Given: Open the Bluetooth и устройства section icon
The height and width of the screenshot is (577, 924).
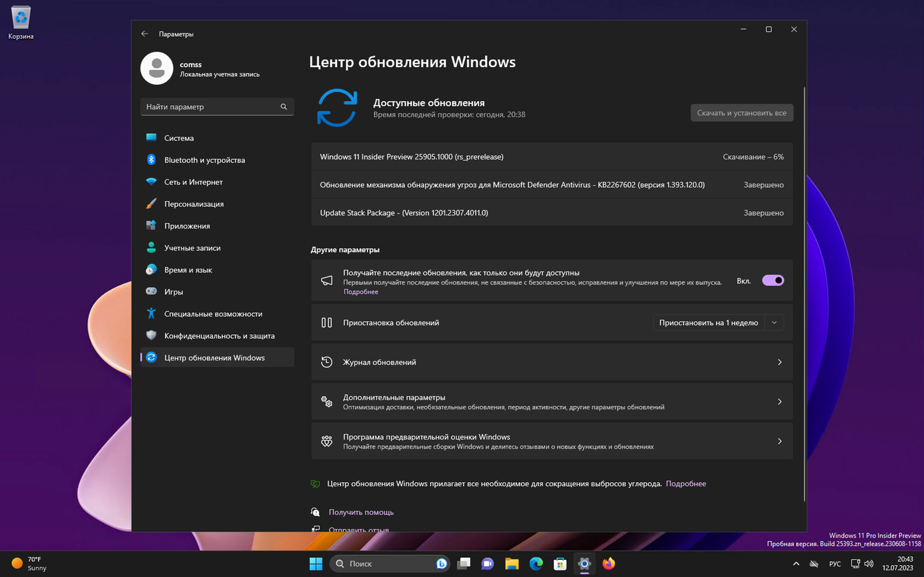Looking at the screenshot, I should tap(152, 159).
